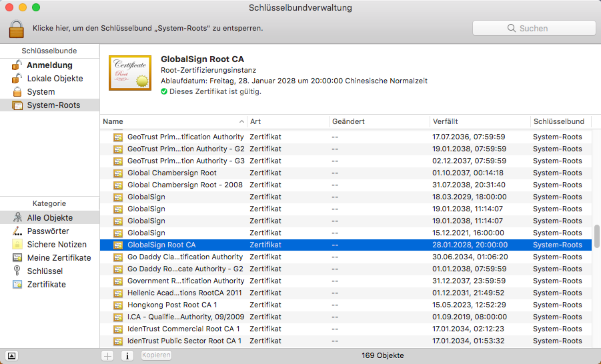
Task: Click the padlock icon to unlock System-Roots
Action: [x=17, y=29]
